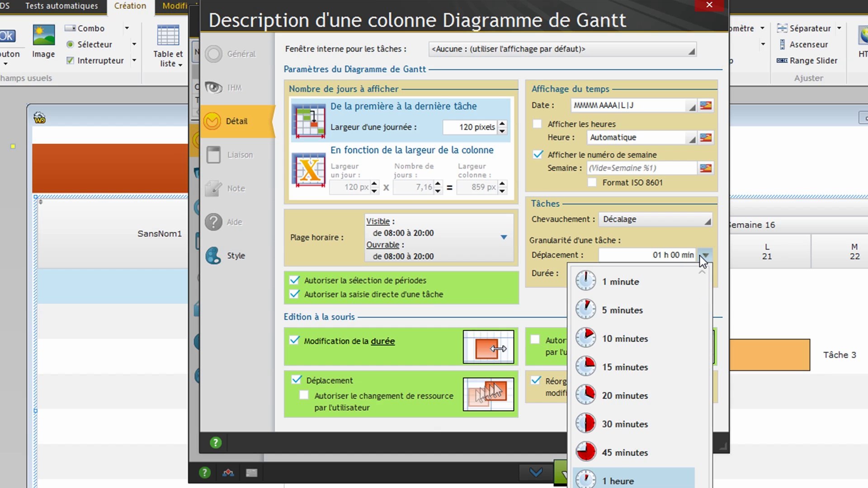This screenshot has width=868, height=488.
Task: Increase Largeur d'une journée with the up stepper
Action: point(502,123)
